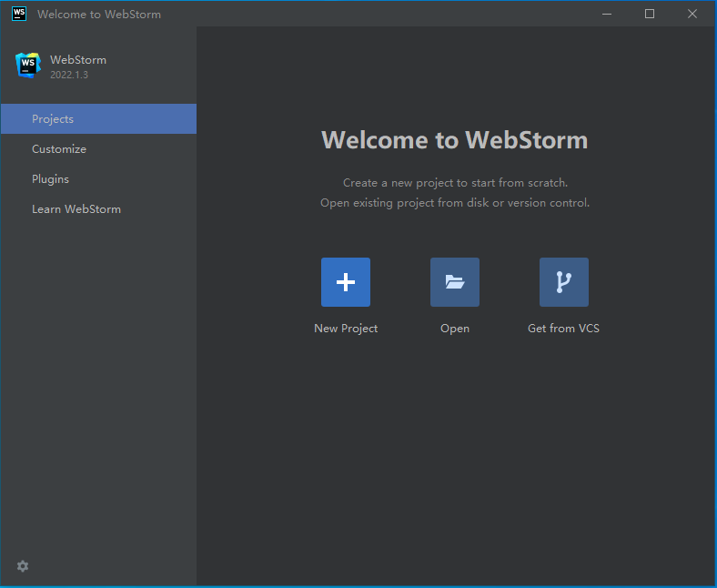Click the WebStorm logo in the sidebar
Image resolution: width=717 pixels, height=588 pixels.
coord(28,65)
